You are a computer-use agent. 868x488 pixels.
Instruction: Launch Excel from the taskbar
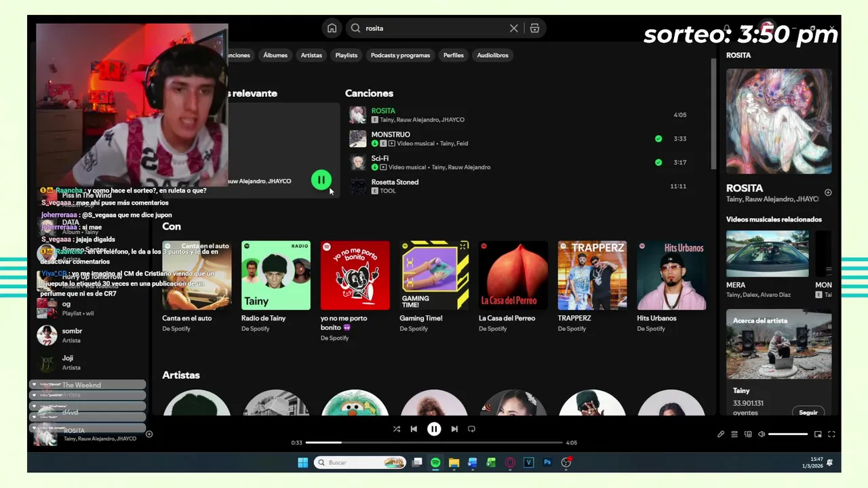[x=491, y=462]
